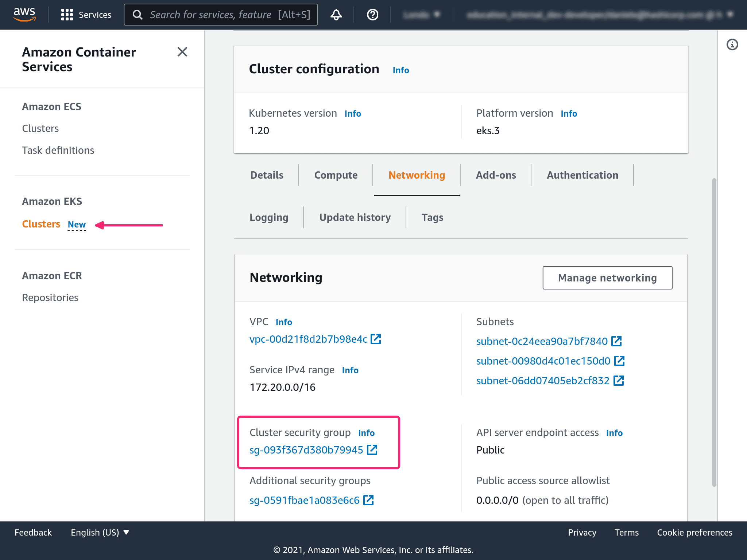The height and width of the screenshot is (560, 747).
Task: Click Info next to VPC
Action: (x=284, y=322)
